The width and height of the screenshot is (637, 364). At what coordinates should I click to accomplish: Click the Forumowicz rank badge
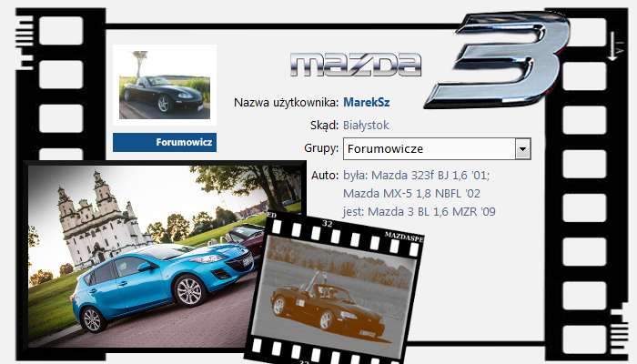(165, 142)
